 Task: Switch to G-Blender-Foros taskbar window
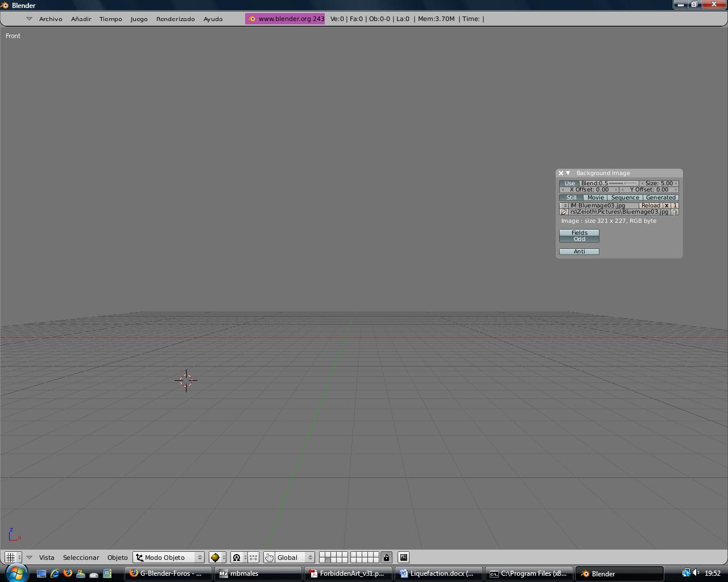point(169,573)
